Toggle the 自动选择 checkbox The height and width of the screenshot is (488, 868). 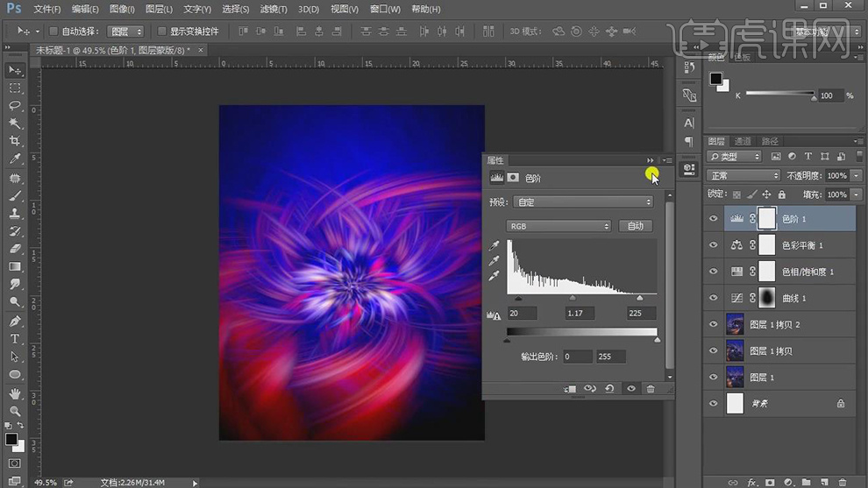pyautogui.click(x=53, y=31)
